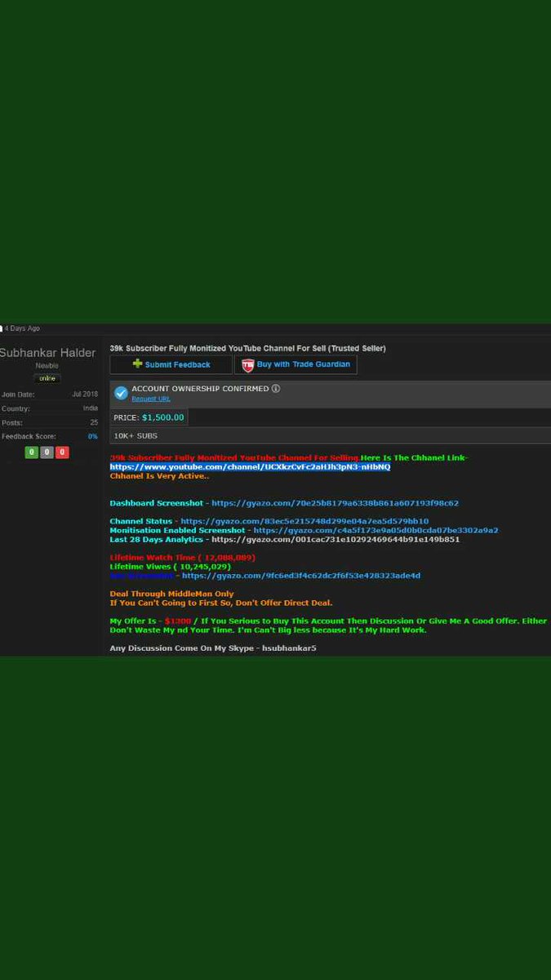551x980 pixels.
Task: Click the green positive feedback count box
Action: pyautogui.click(x=32, y=452)
